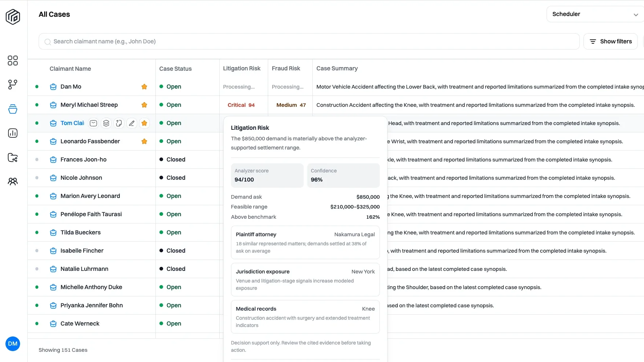Viewport: 644px width, 362px height.
Task: Click the Showing 151 Cases footer text
Action: [x=63, y=350]
